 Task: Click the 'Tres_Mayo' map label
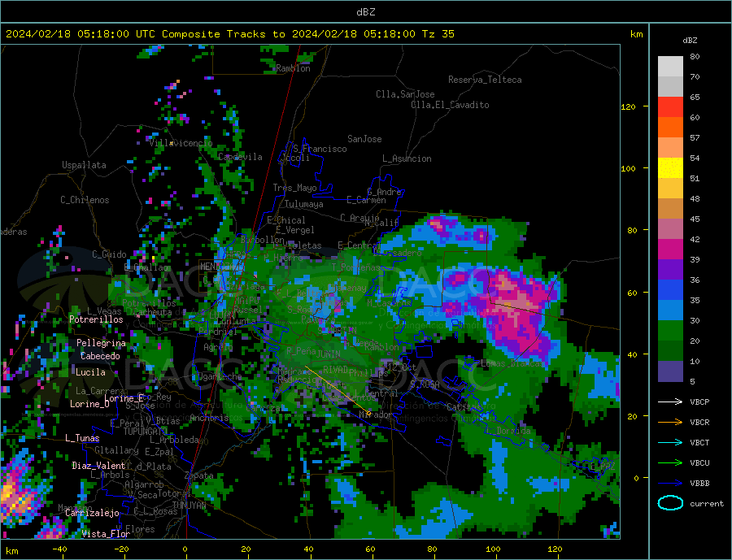(x=294, y=188)
